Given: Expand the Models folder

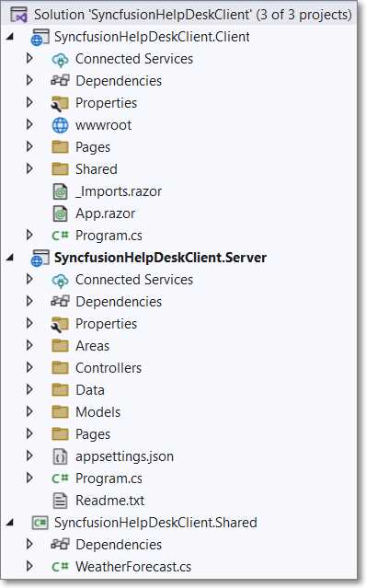Looking at the screenshot, I should 29,411.
